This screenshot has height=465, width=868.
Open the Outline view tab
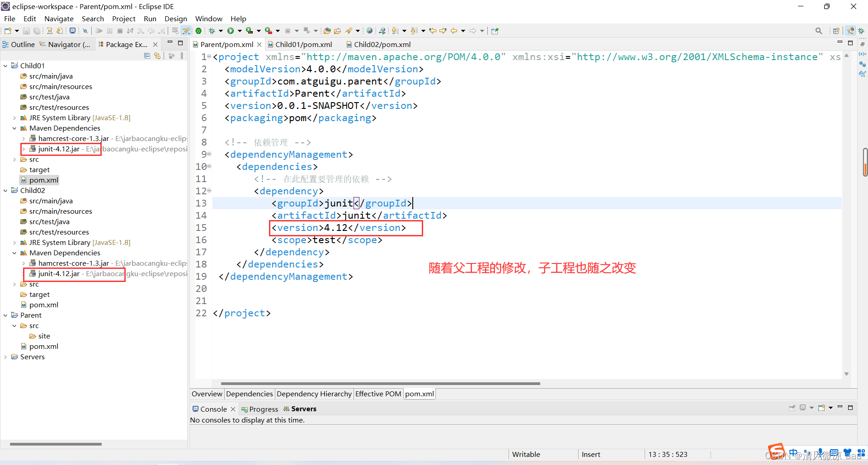19,44
